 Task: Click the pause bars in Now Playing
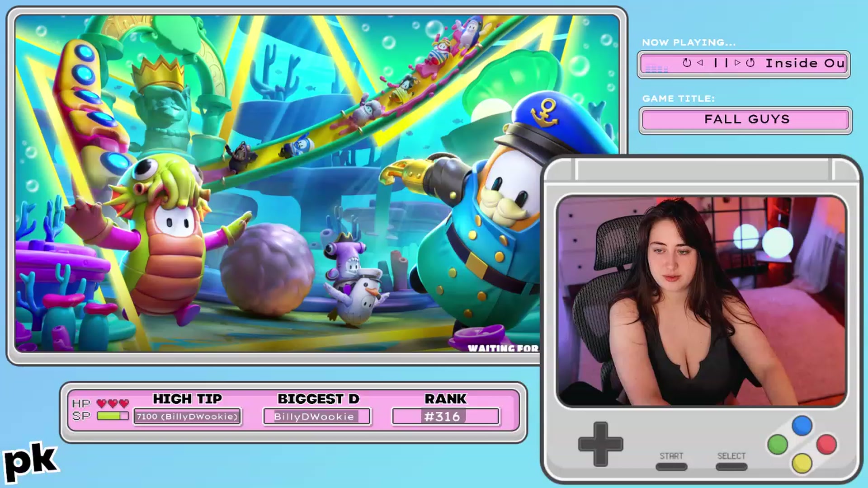tap(721, 63)
